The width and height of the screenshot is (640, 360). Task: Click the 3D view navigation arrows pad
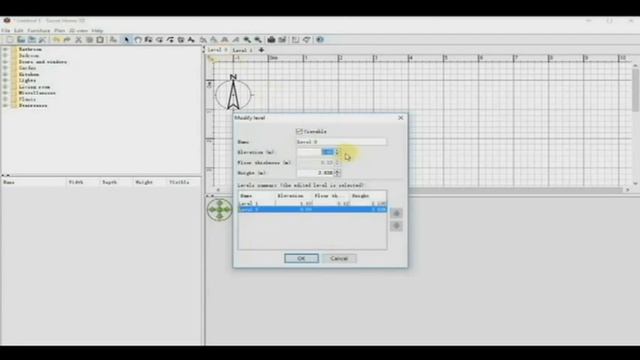click(x=220, y=210)
